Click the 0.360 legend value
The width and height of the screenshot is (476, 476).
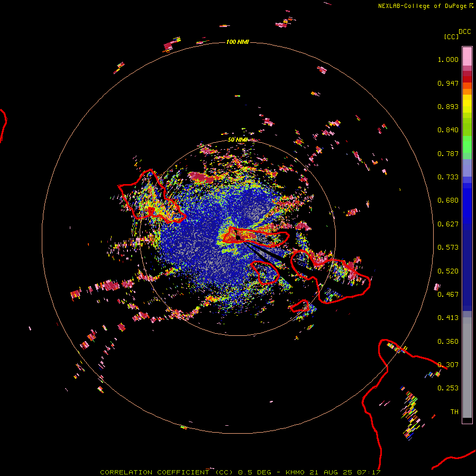[x=448, y=342]
